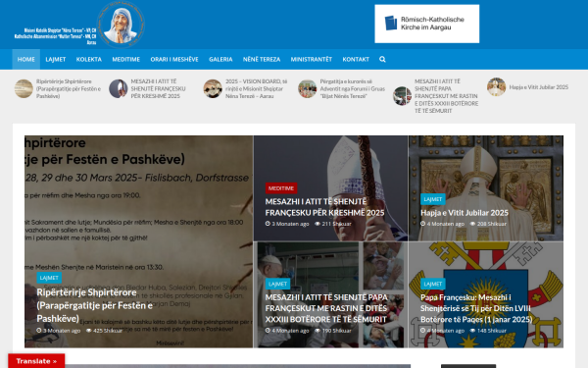Click clock icon on Hapja e Vitit Jubilar card
Screen dimensions: 588x368
[x=423, y=224]
